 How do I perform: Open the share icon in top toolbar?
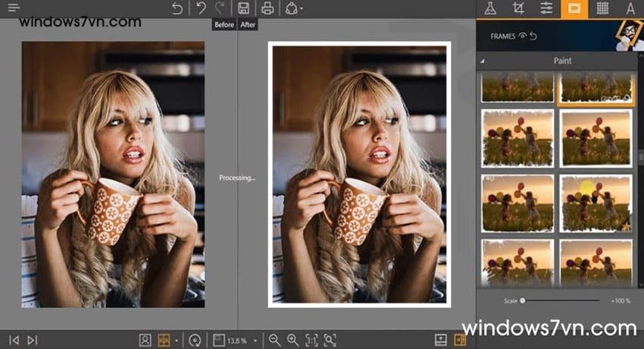tap(291, 8)
